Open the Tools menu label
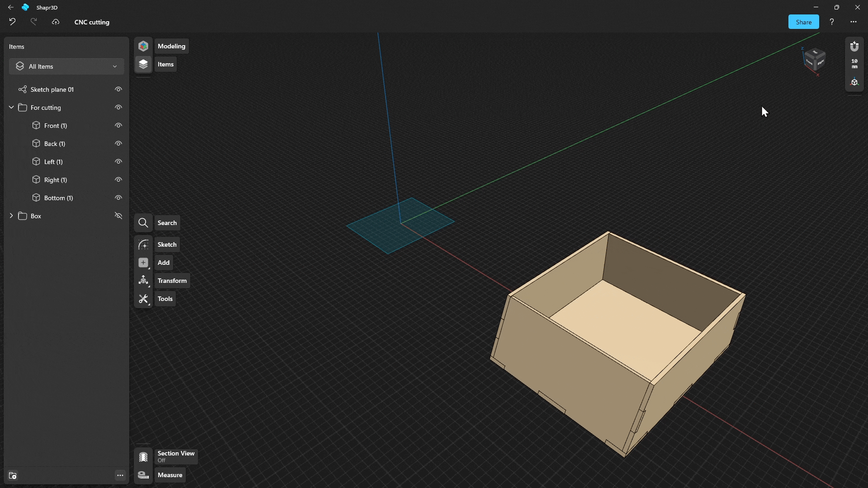This screenshot has height=488, width=868. click(x=165, y=299)
